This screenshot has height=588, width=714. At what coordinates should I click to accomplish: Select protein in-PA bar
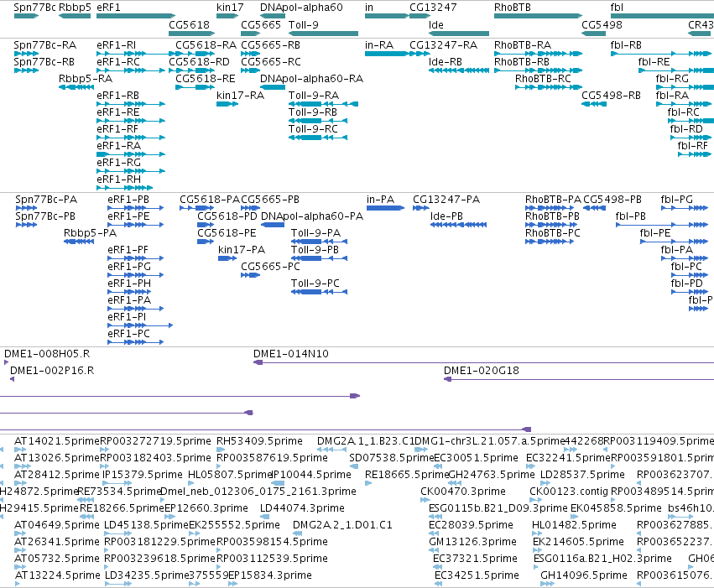(x=386, y=208)
